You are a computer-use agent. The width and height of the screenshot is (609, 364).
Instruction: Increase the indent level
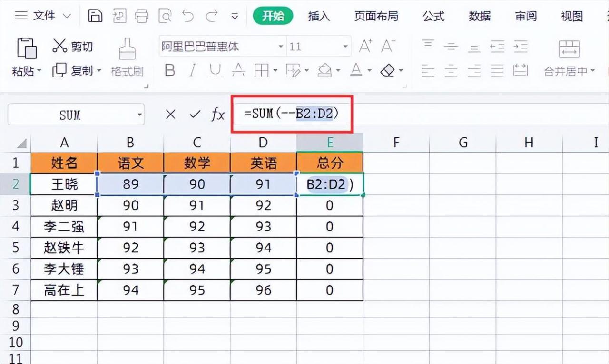521,46
